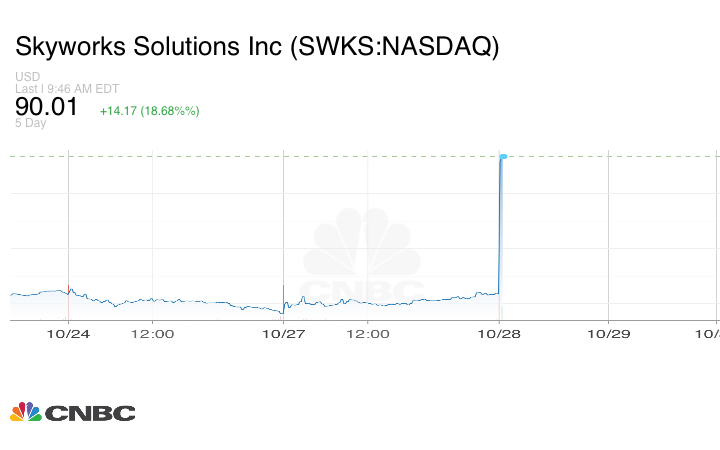The image size is (720, 450).
Task: Click the CNBC wordmark text at bottom-left
Action: point(90,413)
